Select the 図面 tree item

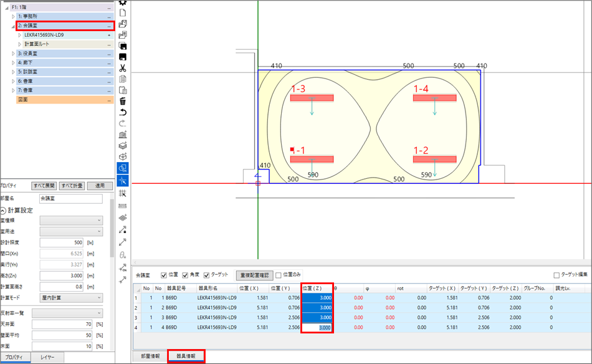coord(65,100)
